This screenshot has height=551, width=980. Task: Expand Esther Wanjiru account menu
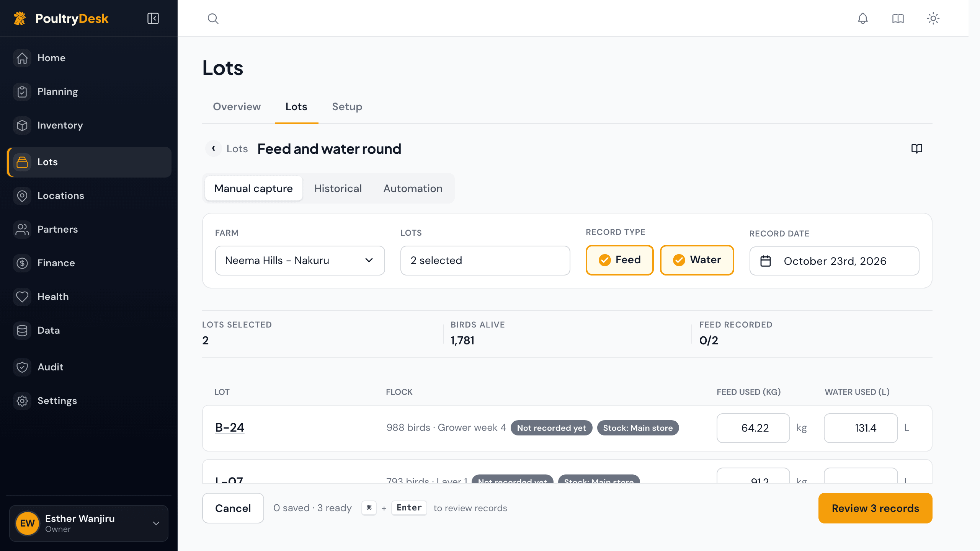tap(89, 523)
